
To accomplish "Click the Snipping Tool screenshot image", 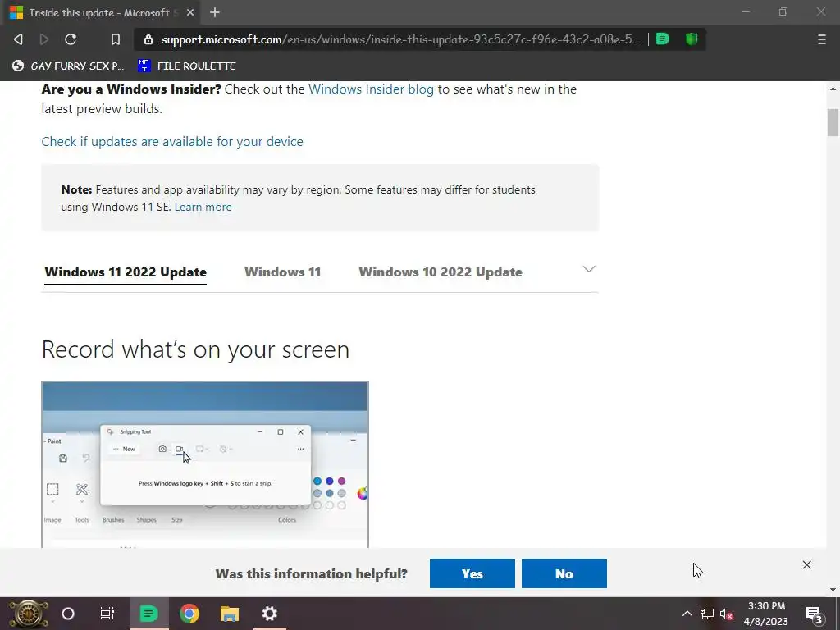I will 204,464.
